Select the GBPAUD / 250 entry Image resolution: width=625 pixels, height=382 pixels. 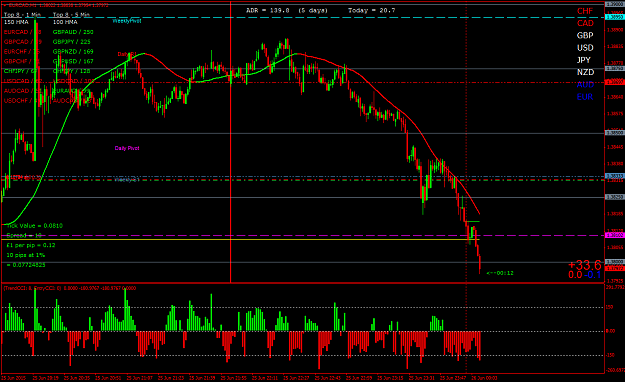[73, 32]
